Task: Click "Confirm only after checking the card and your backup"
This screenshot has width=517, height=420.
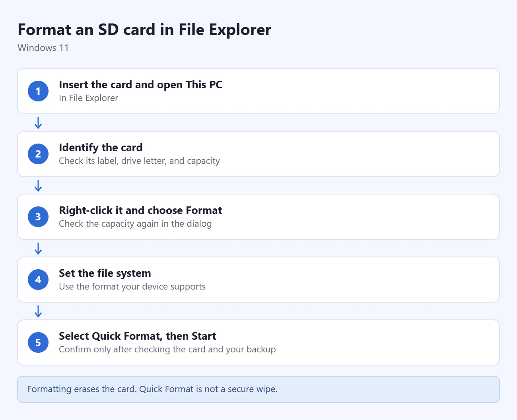Action: point(167,349)
